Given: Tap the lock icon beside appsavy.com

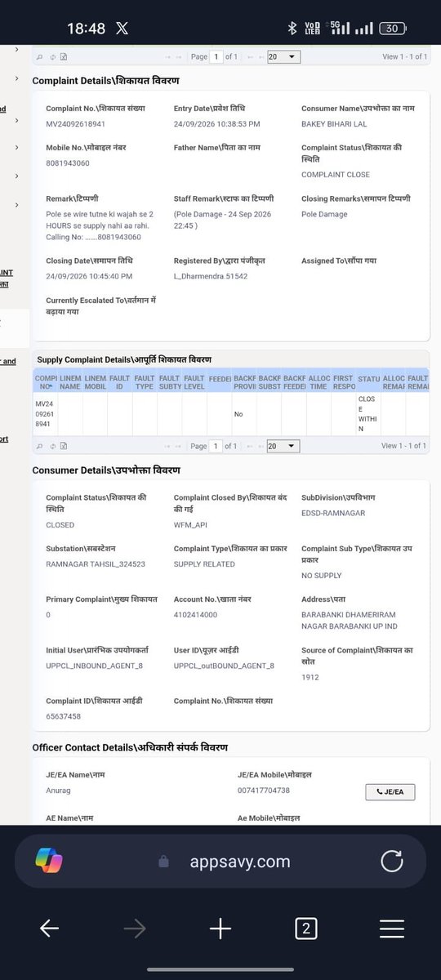Looking at the screenshot, I should pos(163,862).
